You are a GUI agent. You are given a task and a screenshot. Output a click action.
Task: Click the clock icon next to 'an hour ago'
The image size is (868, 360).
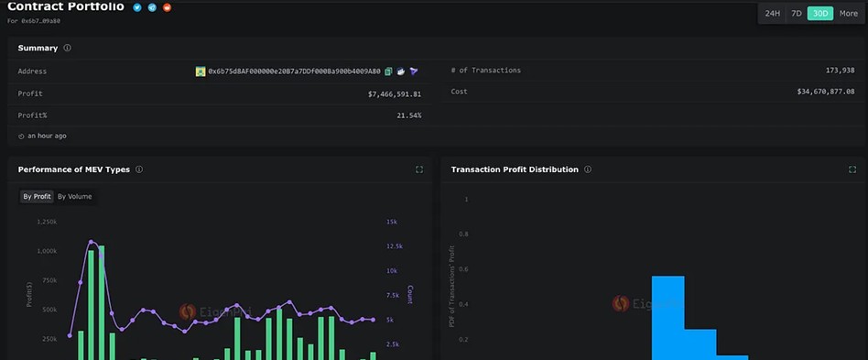tap(21, 136)
